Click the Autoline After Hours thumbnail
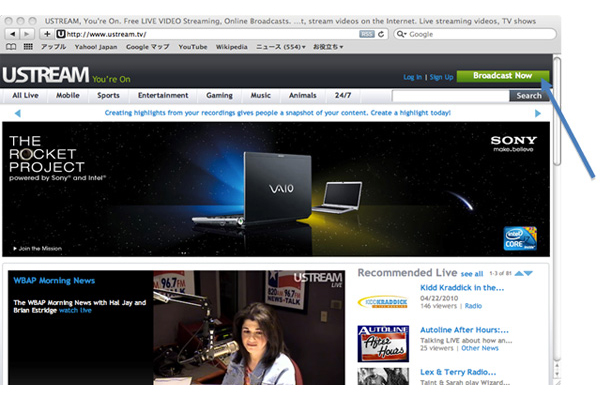 point(383,344)
